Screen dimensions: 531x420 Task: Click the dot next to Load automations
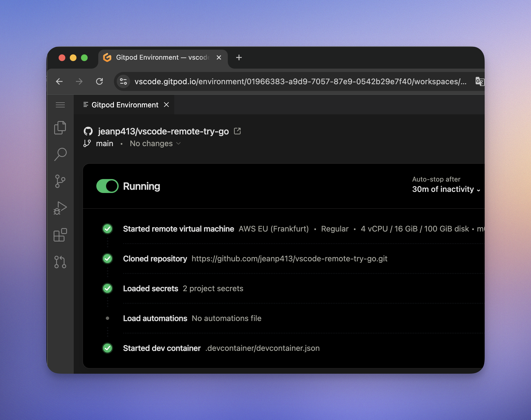click(x=107, y=318)
